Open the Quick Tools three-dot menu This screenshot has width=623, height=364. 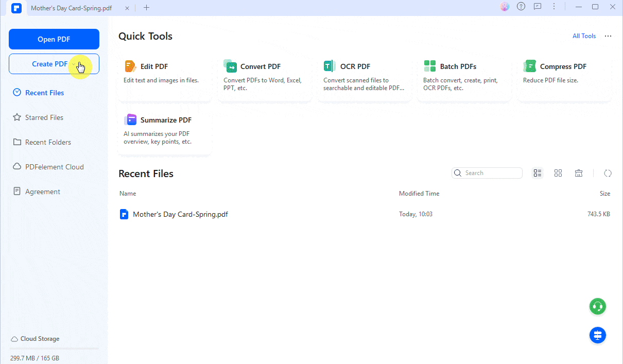(x=608, y=36)
